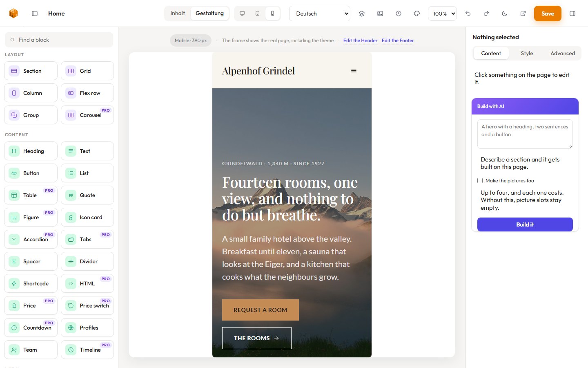This screenshot has height=368, width=588.
Task: Click the orange Save button
Action: tap(548, 13)
